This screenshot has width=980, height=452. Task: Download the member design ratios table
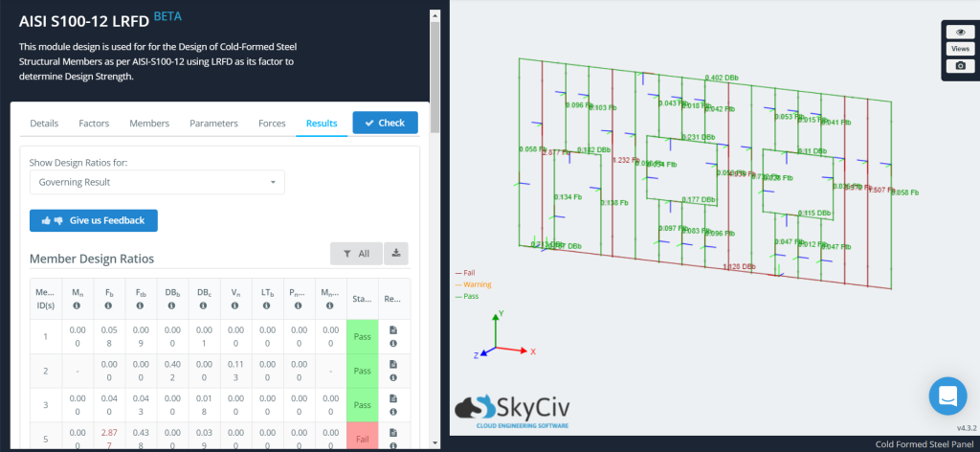pyautogui.click(x=396, y=253)
